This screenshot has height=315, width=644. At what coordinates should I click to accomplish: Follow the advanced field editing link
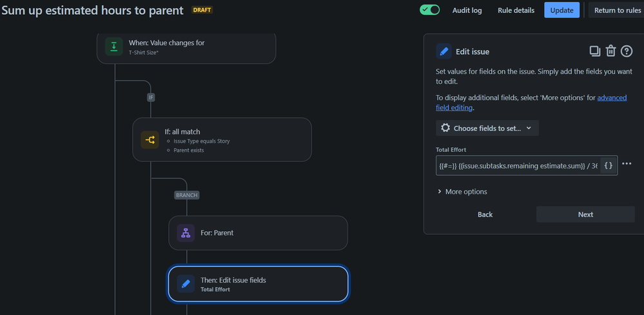coord(611,98)
